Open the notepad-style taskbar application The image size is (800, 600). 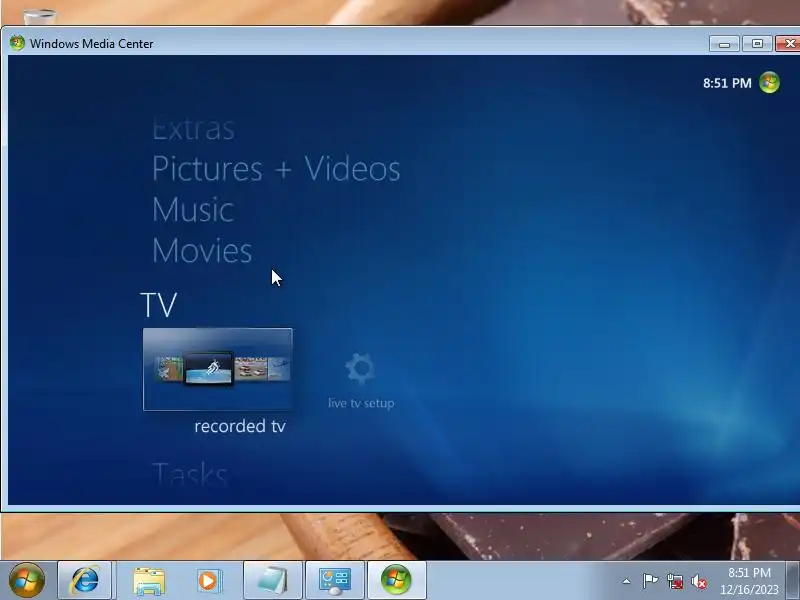(x=273, y=580)
